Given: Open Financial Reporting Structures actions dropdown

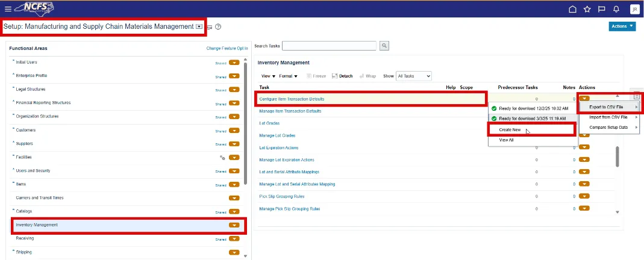Looking at the screenshot, I should click(x=234, y=104).
